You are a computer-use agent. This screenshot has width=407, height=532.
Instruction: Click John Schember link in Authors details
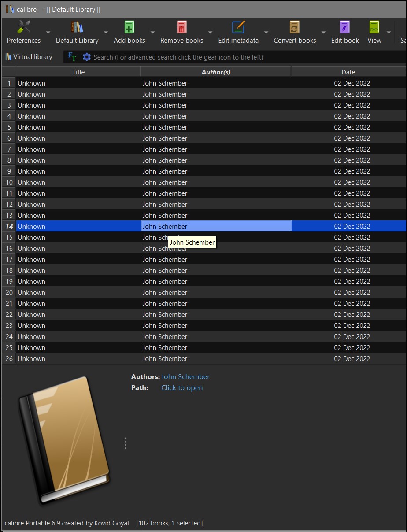[x=185, y=377]
